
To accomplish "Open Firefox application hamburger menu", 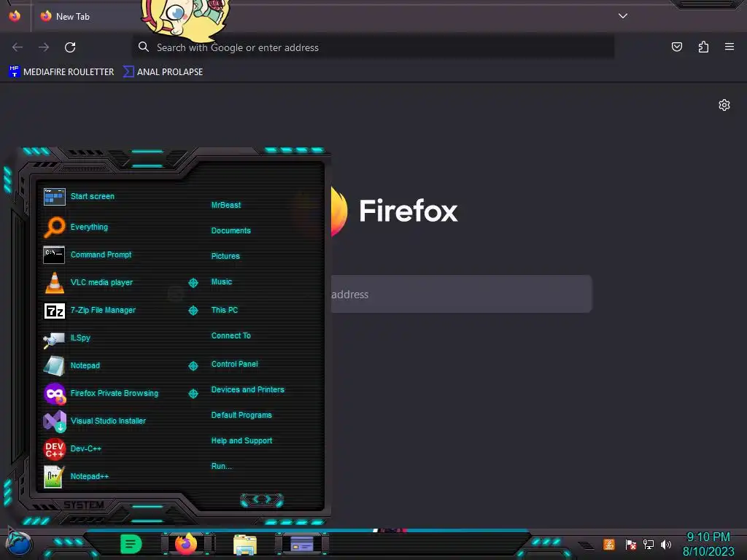I will tap(729, 47).
